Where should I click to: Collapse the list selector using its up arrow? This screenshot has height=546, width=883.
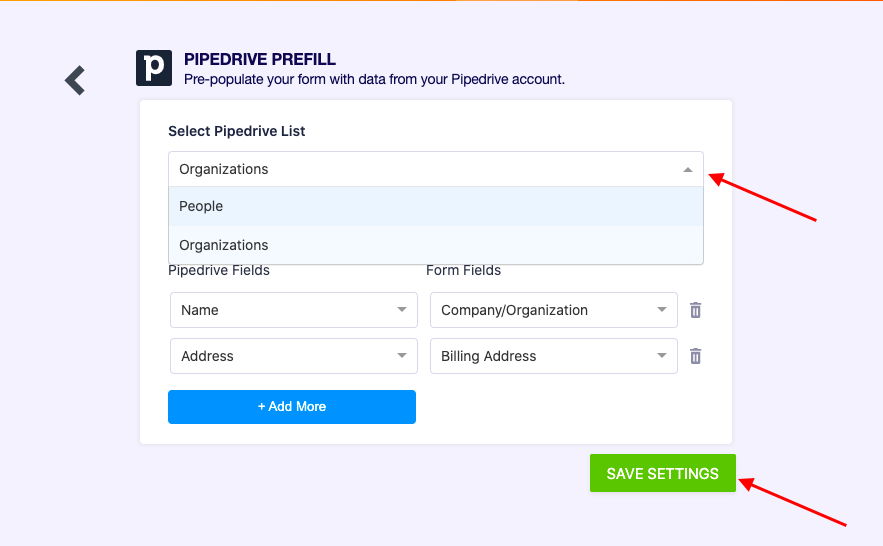688,170
